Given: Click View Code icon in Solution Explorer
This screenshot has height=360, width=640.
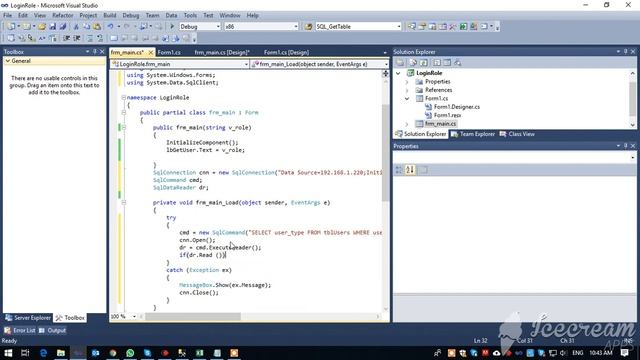Looking at the screenshot, I should click(x=436, y=63).
